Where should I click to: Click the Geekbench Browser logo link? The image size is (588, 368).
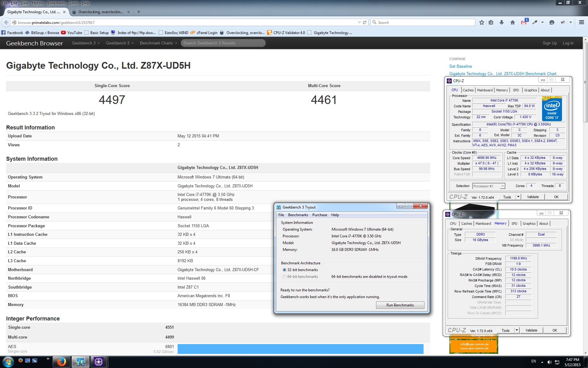coord(34,43)
